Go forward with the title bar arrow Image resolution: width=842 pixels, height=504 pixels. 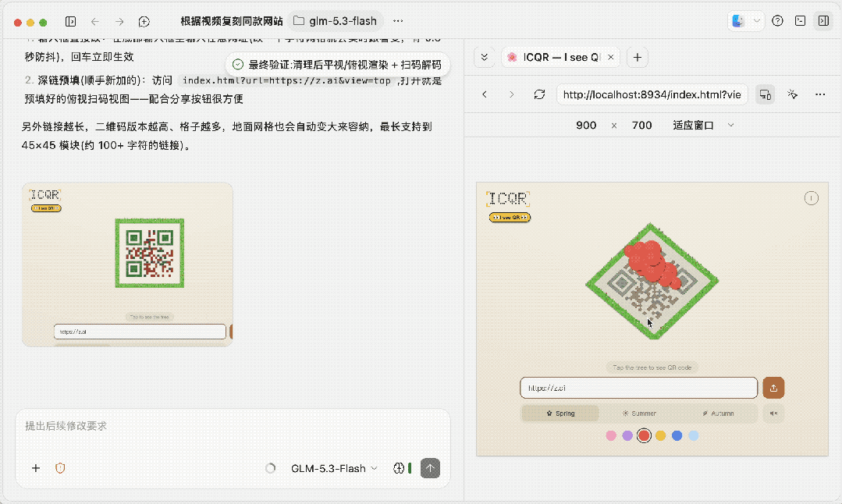tap(119, 22)
